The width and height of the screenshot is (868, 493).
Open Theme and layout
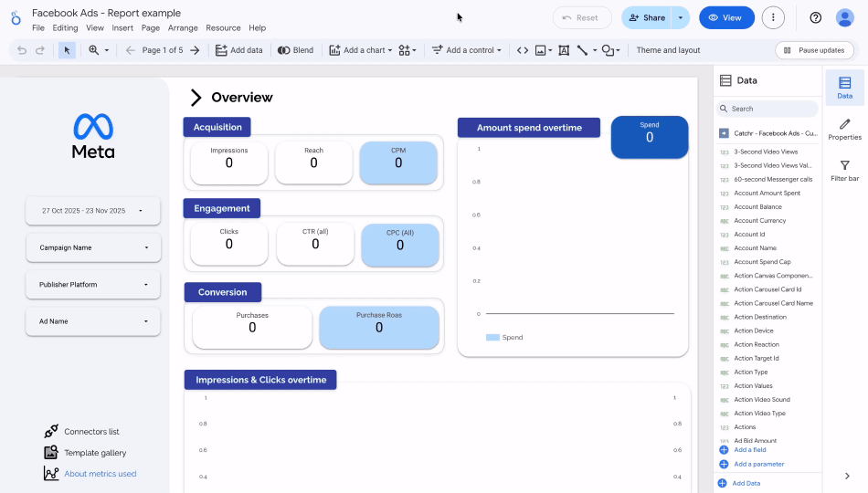click(x=668, y=50)
